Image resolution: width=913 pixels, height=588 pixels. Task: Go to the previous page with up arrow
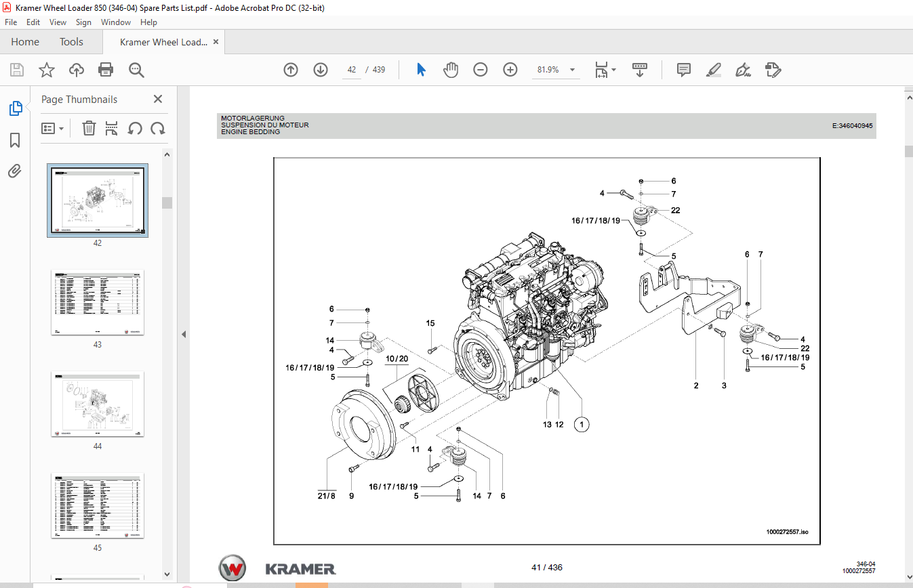pos(291,70)
